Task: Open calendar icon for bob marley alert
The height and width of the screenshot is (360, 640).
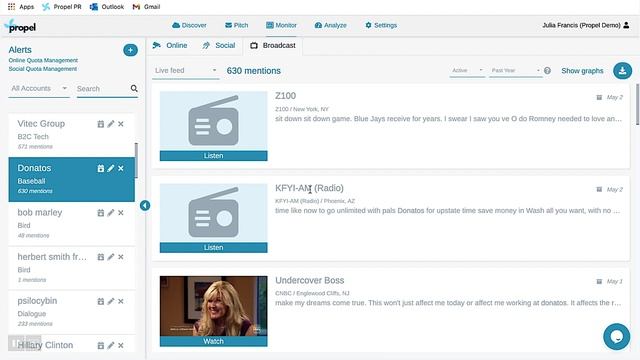Action: click(x=100, y=213)
